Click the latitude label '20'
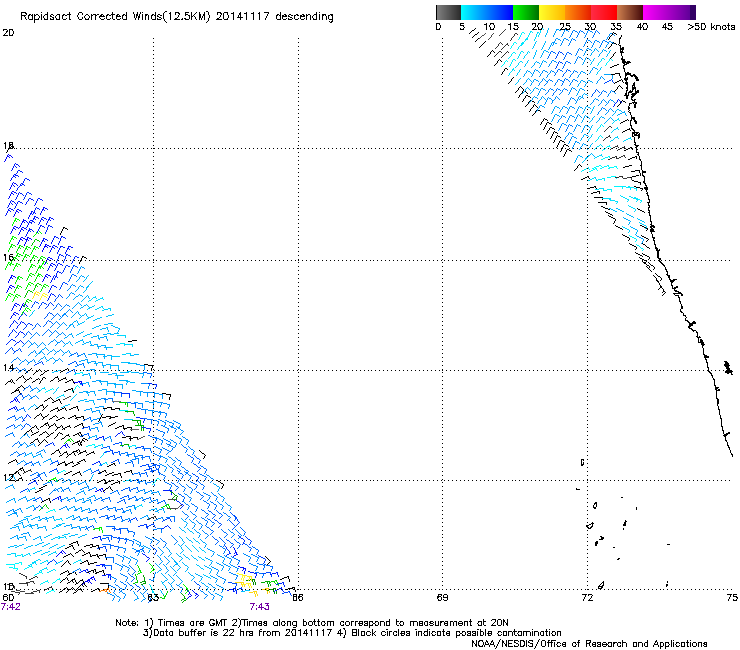Screen dimensions: 740x650 pyautogui.click(x=8, y=33)
